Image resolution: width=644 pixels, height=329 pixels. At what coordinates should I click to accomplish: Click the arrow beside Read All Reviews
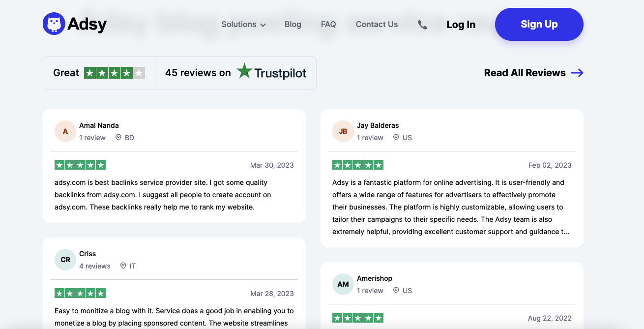pos(577,73)
